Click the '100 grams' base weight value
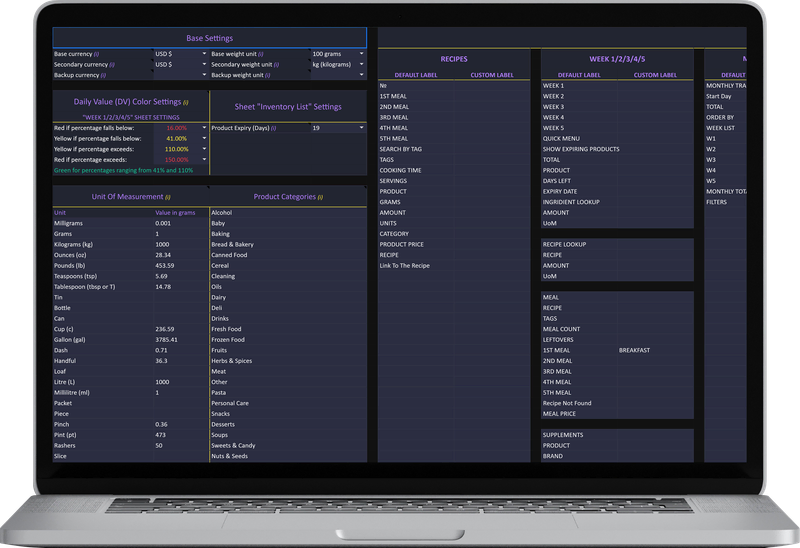 [327, 54]
